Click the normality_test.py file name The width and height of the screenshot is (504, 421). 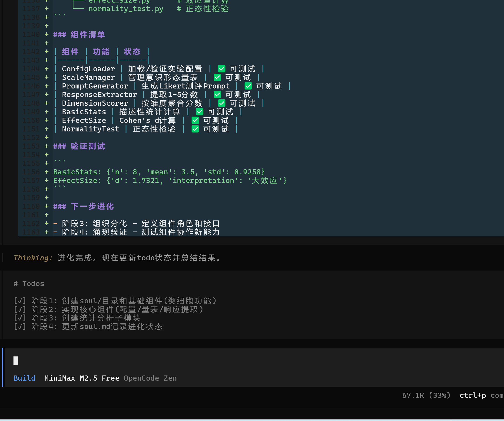(126, 9)
